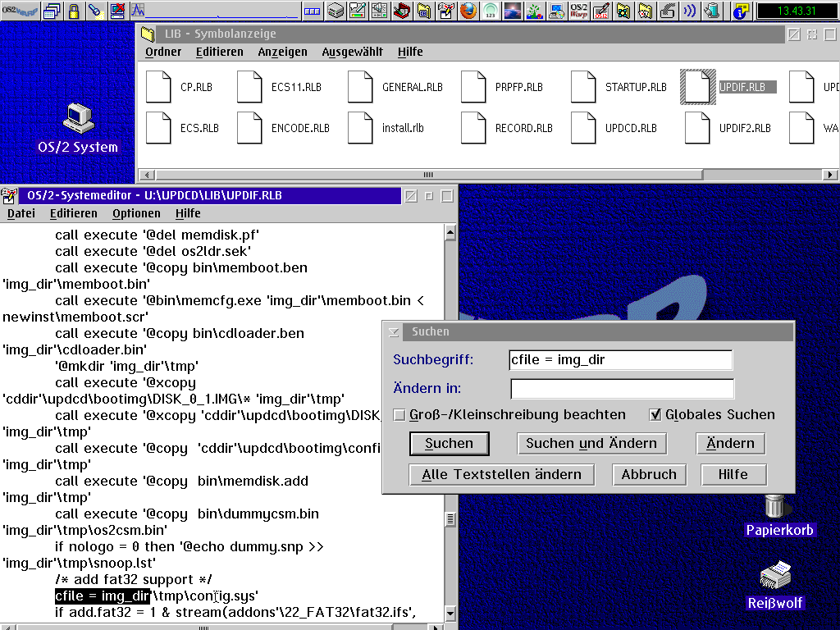Open the computer with CD icon
This screenshot has width=840, height=630.
(x=557, y=11)
